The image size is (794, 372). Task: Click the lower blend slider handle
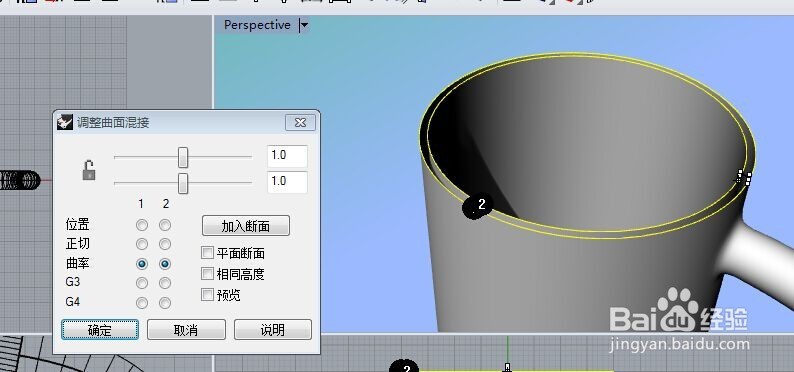coord(183,183)
